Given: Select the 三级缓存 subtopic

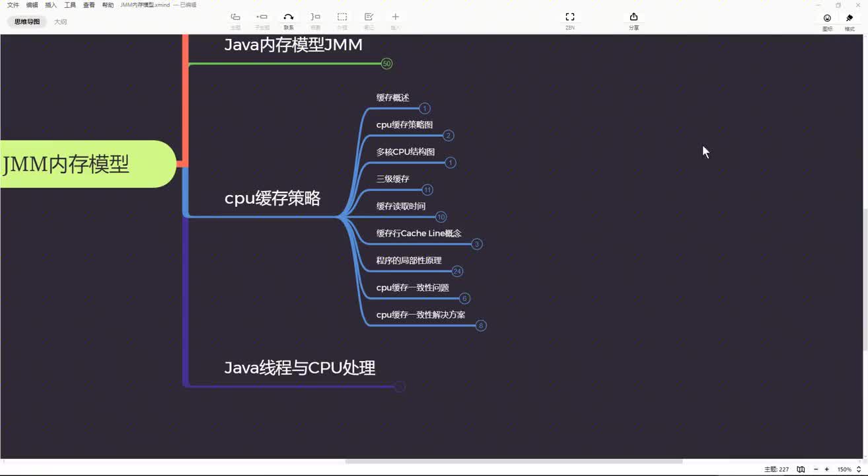Looking at the screenshot, I should click(x=393, y=179).
